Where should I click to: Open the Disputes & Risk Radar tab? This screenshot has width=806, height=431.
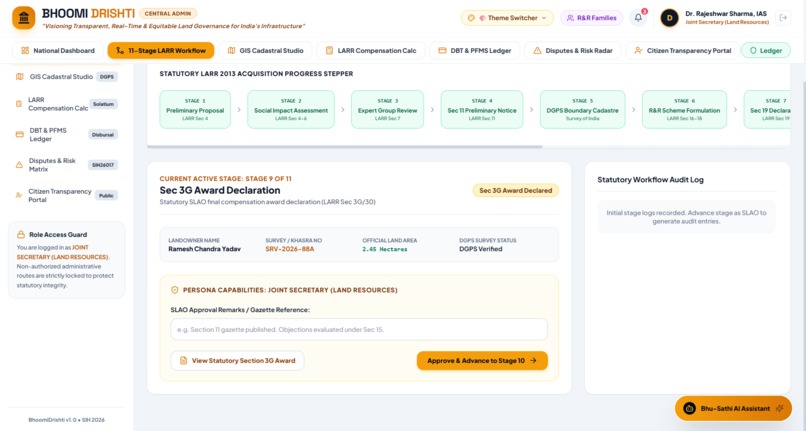573,50
